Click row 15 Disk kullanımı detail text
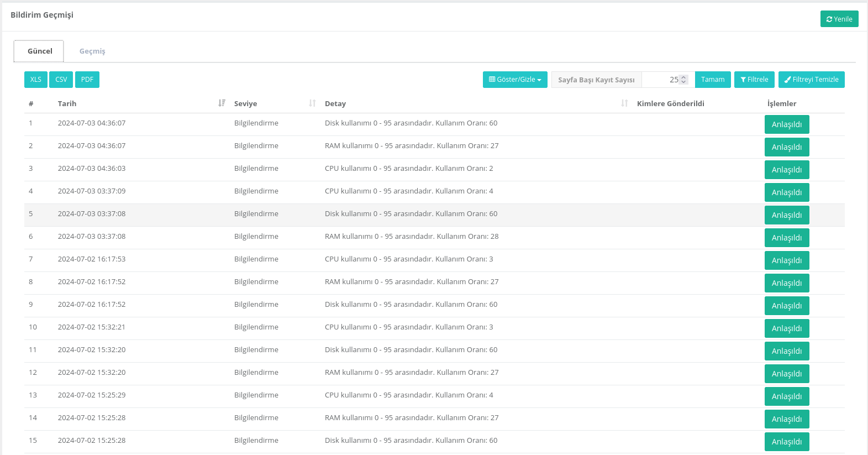Viewport: 868px width, 455px height. click(x=411, y=441)
